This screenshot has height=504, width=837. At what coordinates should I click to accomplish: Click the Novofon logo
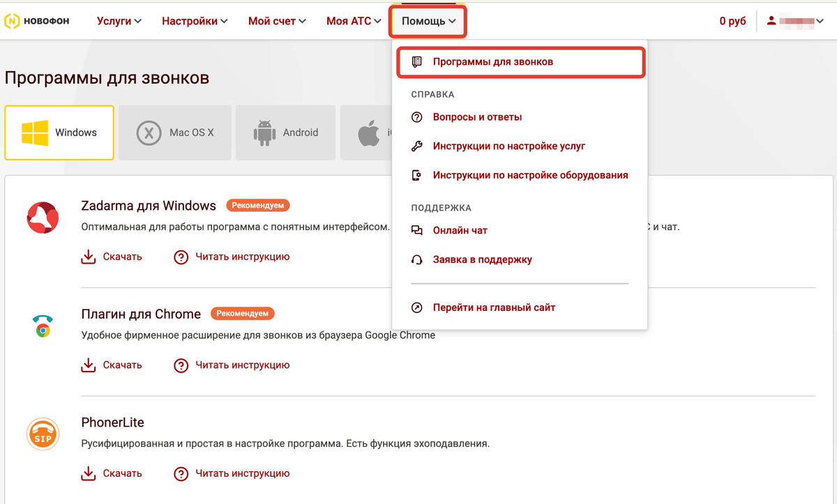tap(37, 21)
